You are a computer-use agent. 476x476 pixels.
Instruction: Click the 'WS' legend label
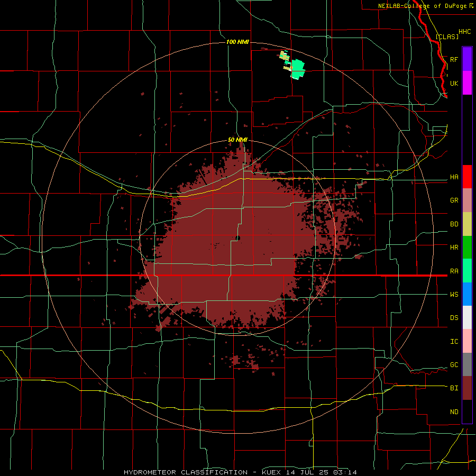click(x=454, y=295)
